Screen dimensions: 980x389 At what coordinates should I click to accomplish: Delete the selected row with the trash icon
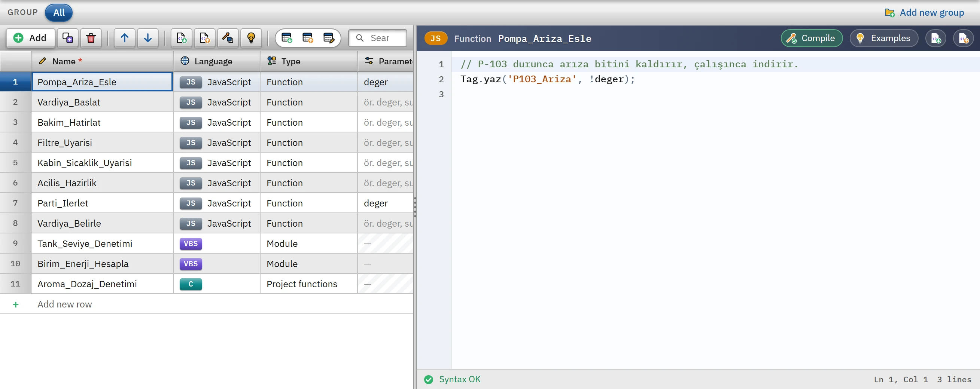91,38
